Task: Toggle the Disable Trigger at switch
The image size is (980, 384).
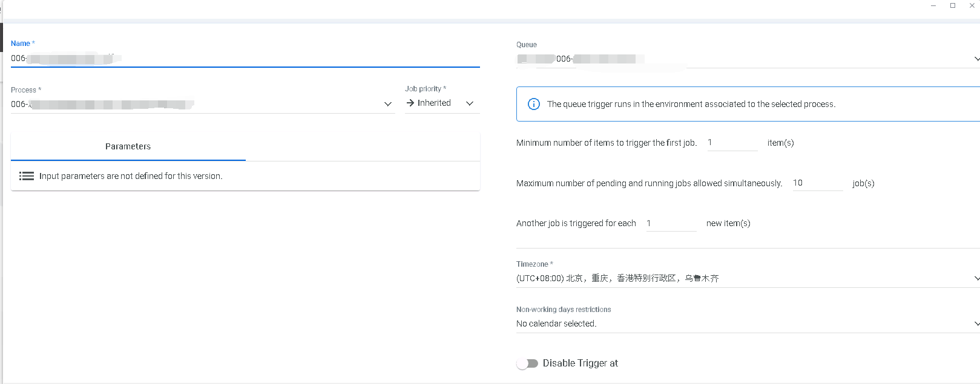Action: coord(527,363)
